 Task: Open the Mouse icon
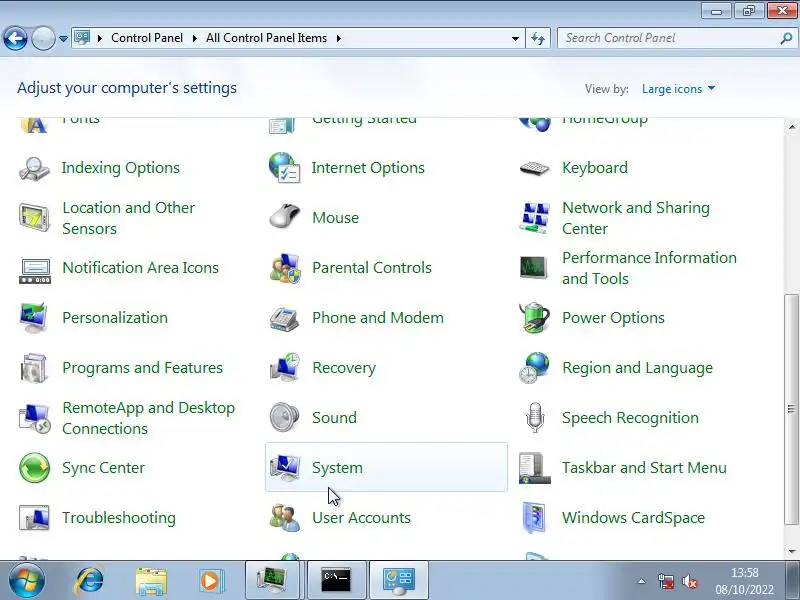click(285, 217)
